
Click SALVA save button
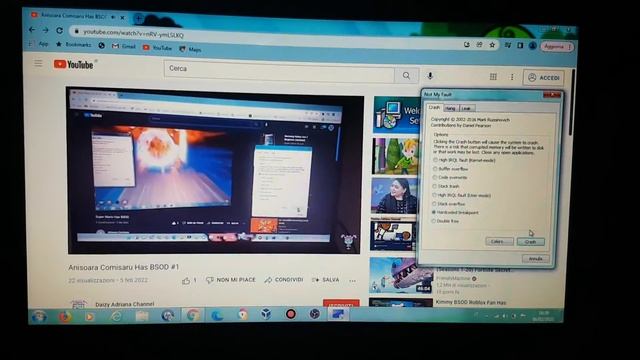325,280
